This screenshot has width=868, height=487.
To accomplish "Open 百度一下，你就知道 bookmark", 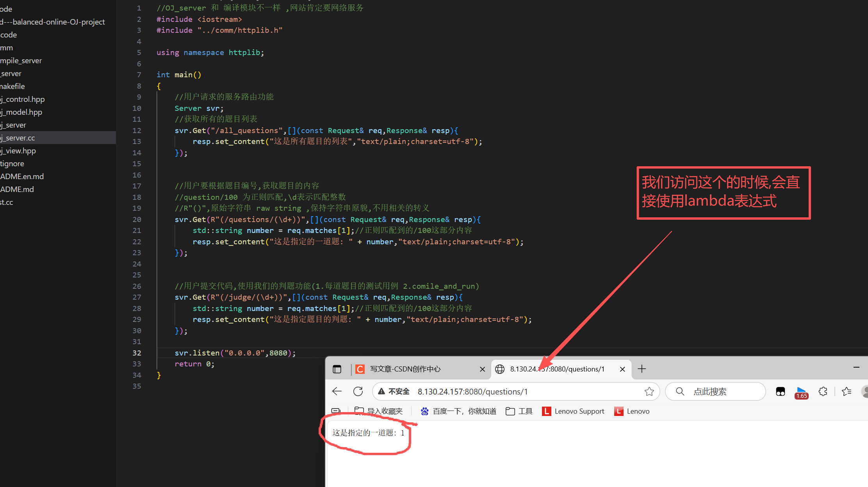I will [x=458, y=411].
